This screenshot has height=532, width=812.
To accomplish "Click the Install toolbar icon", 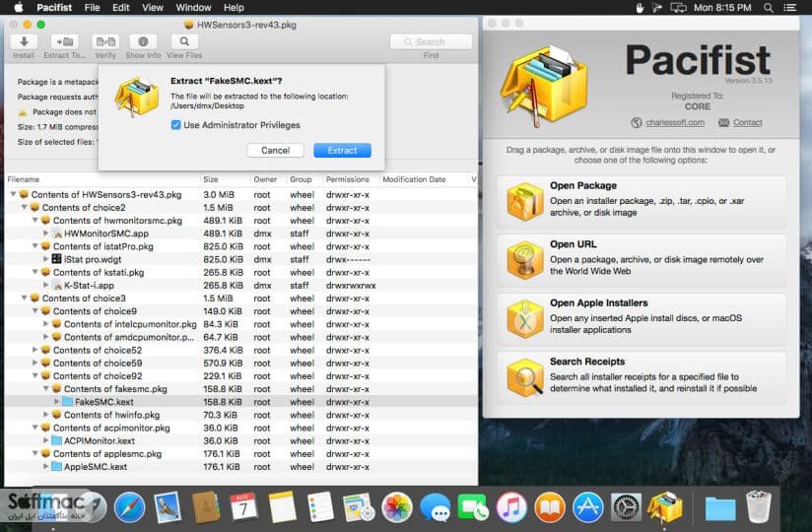I will point(24,41).
